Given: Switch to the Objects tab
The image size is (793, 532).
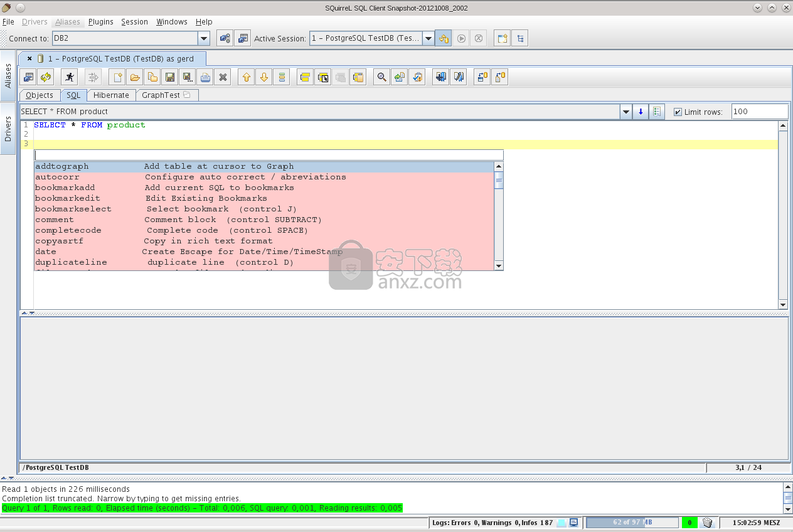Looking at the screenshot, I should [x=40, y=95].
